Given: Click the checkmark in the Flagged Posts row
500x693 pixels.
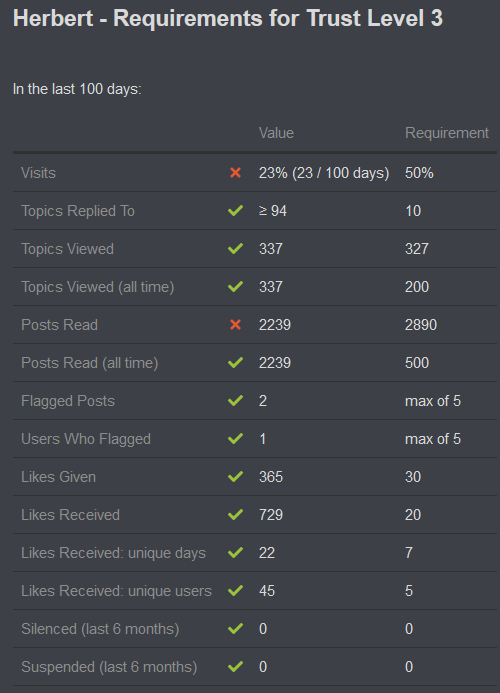Looking at the screenshot, I should (x=235, y=401).
